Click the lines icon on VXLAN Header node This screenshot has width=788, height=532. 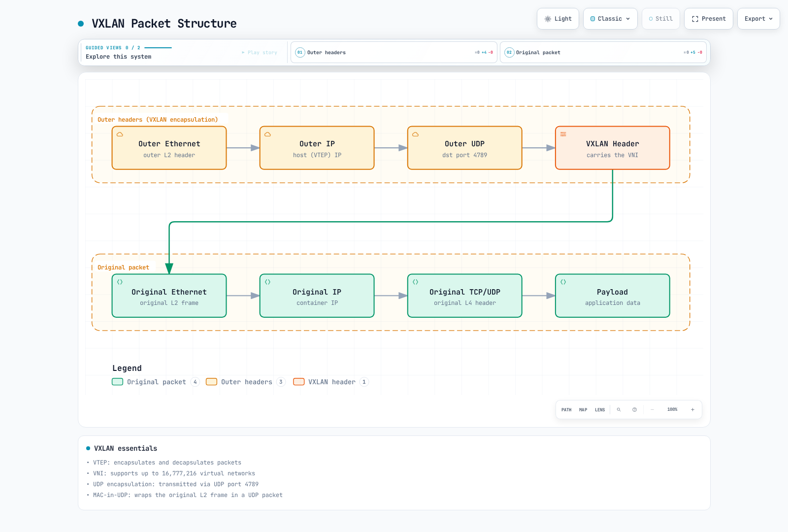pyautogui.click(x=563, y=134)
